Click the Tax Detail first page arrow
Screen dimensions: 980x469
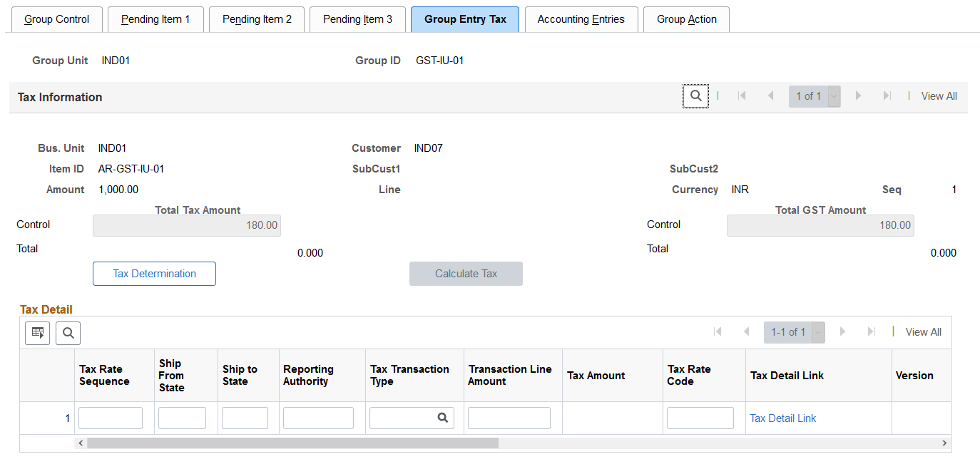click(x=717, y=331)
